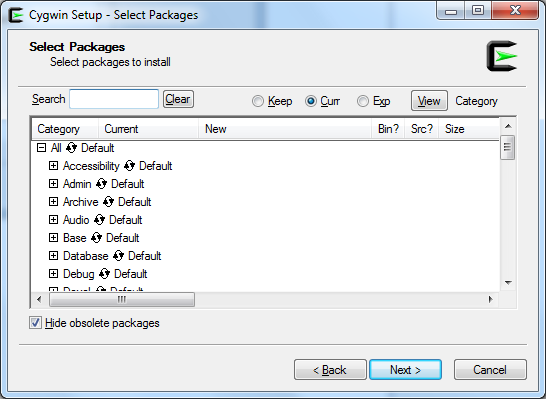Click the Next > button
This screenshot has height=399, width=546.
pyautogui.click(x=406, y=370)
